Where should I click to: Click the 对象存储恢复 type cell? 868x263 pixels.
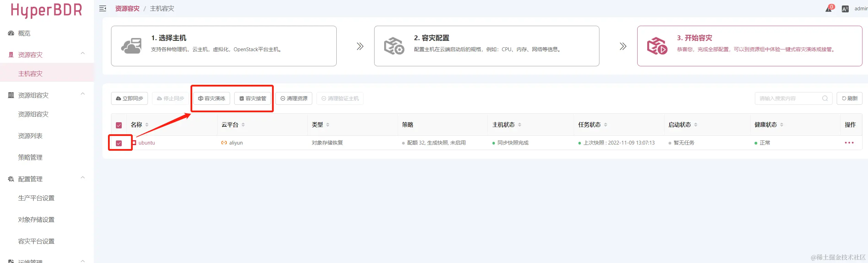[x=327, y=143]
